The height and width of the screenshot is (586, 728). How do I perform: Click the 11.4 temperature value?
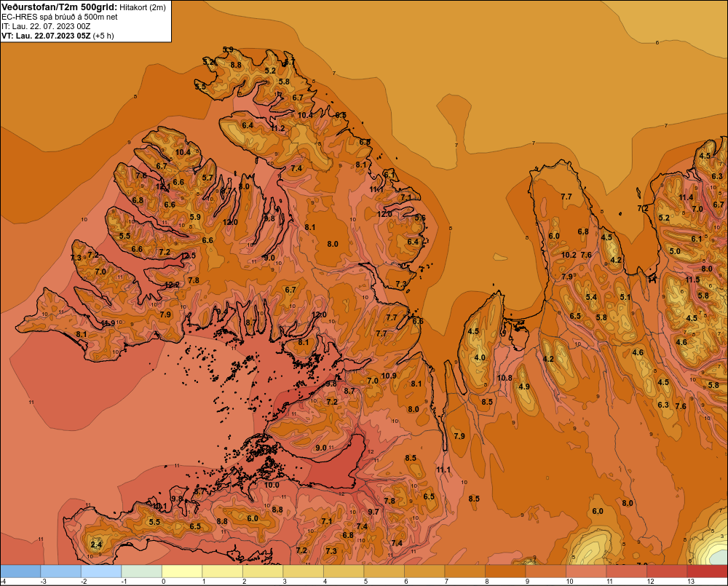tap(687, 197)
